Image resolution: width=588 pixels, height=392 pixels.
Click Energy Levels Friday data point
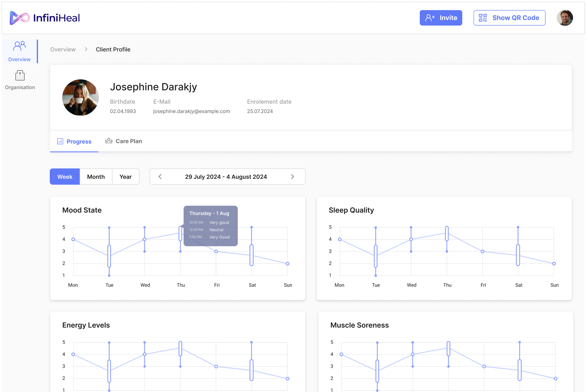click(216, 366)
